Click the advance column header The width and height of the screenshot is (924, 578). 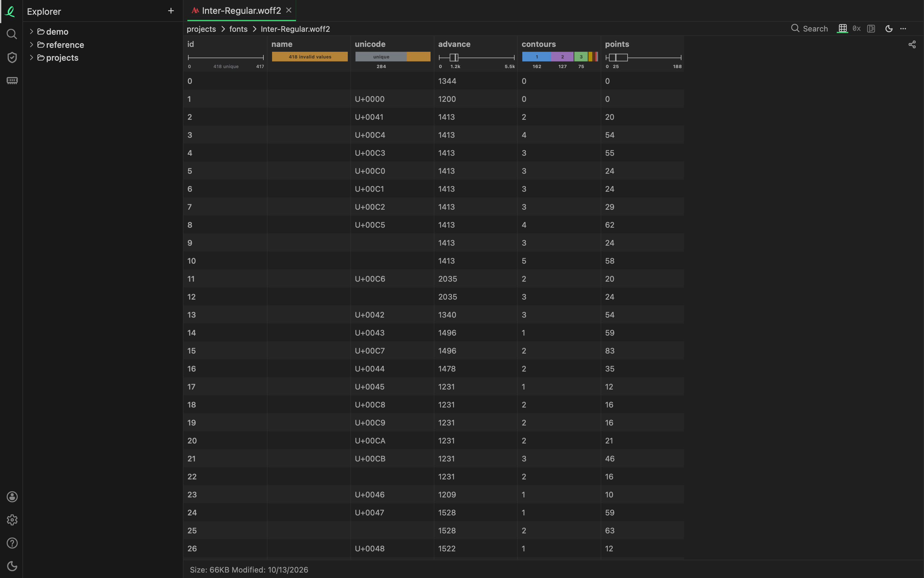(454, 44)
